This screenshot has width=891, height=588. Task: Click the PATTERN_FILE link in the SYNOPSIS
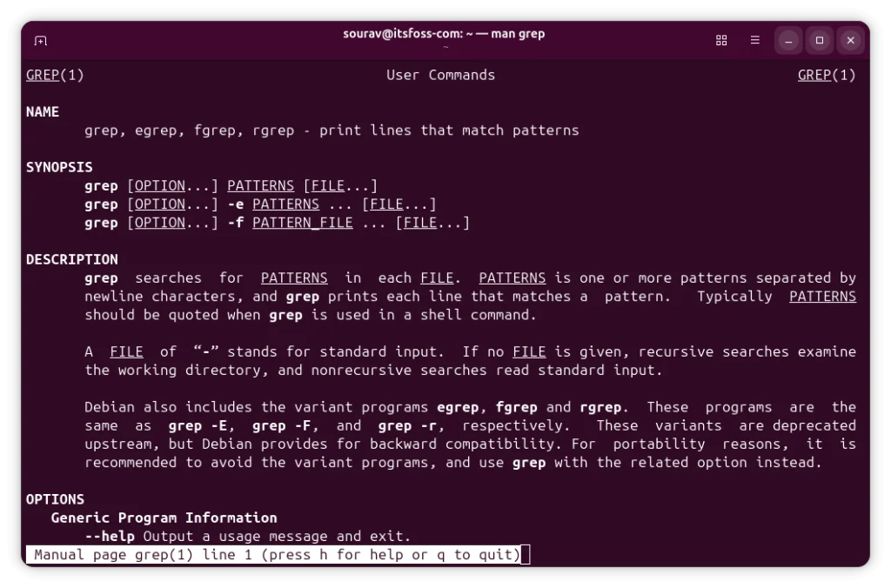coord(301,222)
